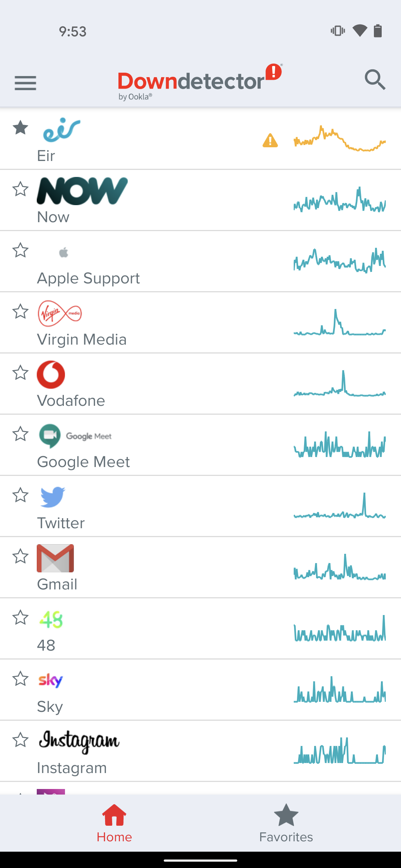Viewport: 401px width, 868px height.
Task: Tap the search magnifier icon
Action: point(375,80)
